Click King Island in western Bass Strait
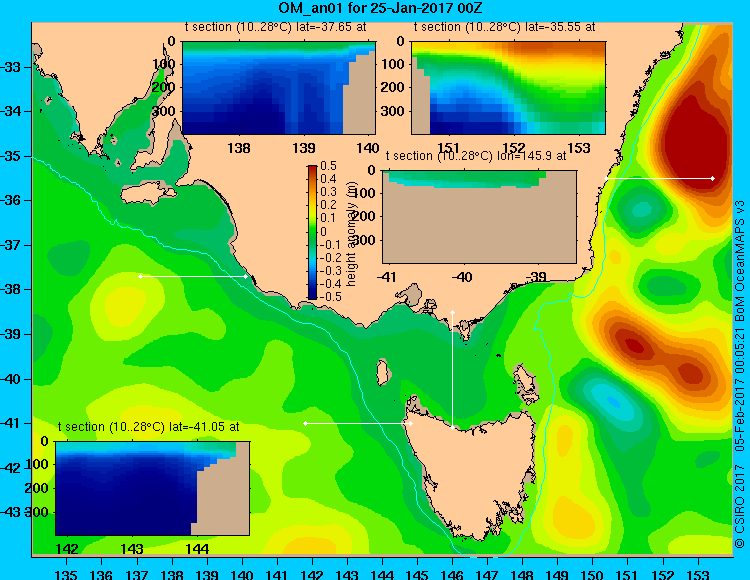The image size is (750, 580). (382, 372)
